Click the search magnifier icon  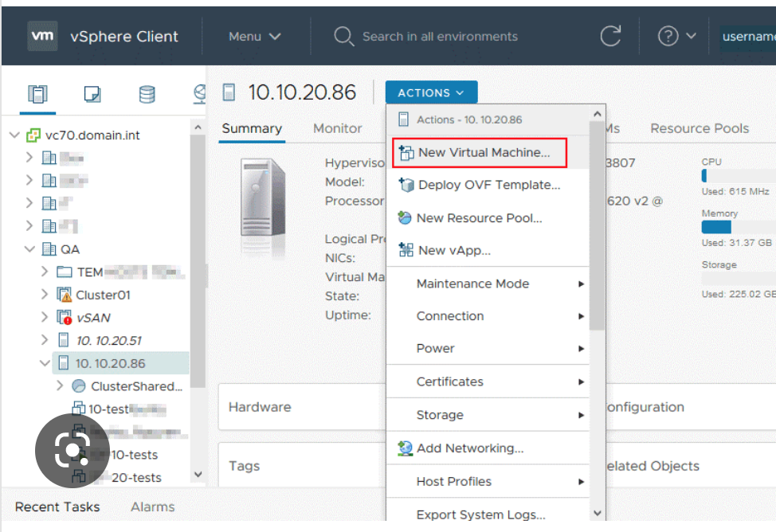click(x=343, y=36)
